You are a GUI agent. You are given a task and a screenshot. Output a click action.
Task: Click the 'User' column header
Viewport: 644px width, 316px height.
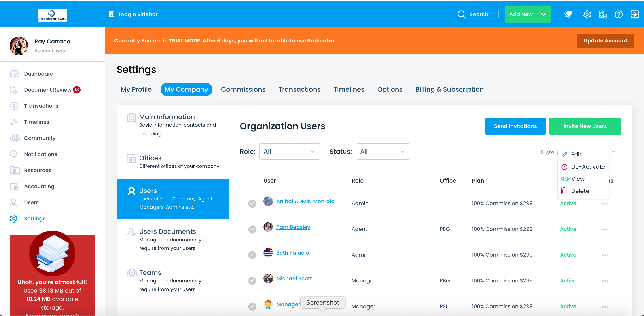[x=269, y=181]
